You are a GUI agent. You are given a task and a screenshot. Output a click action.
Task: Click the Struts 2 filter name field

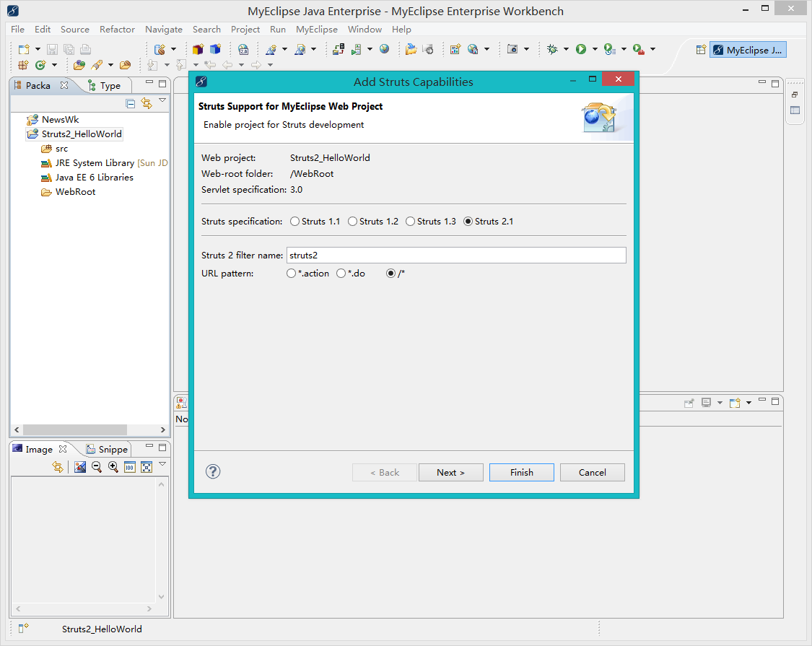[456, 255]
